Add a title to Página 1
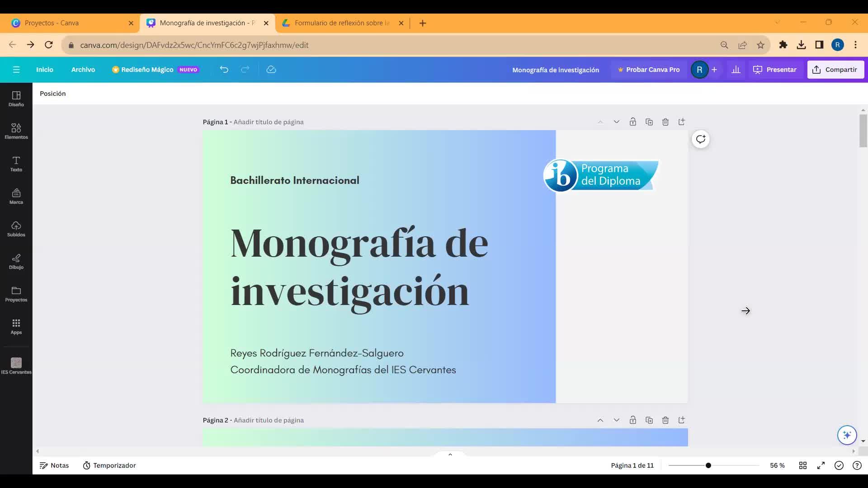The height and width of the screenshot is (488, 868). tap(269, 122)
